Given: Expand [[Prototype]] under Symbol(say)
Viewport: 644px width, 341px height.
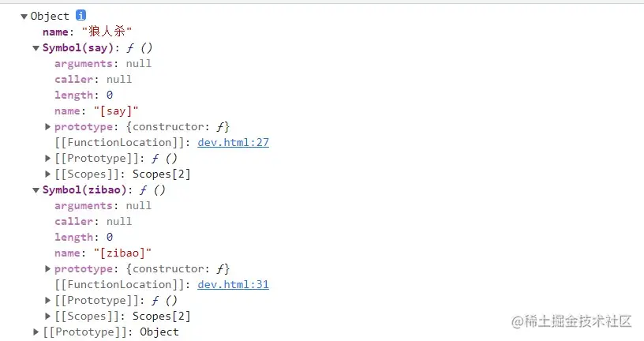Looking at the screenshot, I should [x=48, y=159].
